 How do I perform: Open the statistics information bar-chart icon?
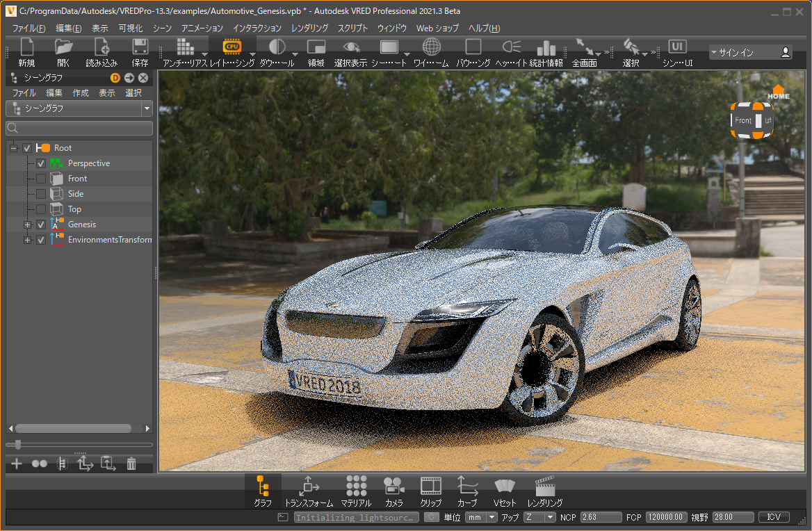tap(546, 47)
